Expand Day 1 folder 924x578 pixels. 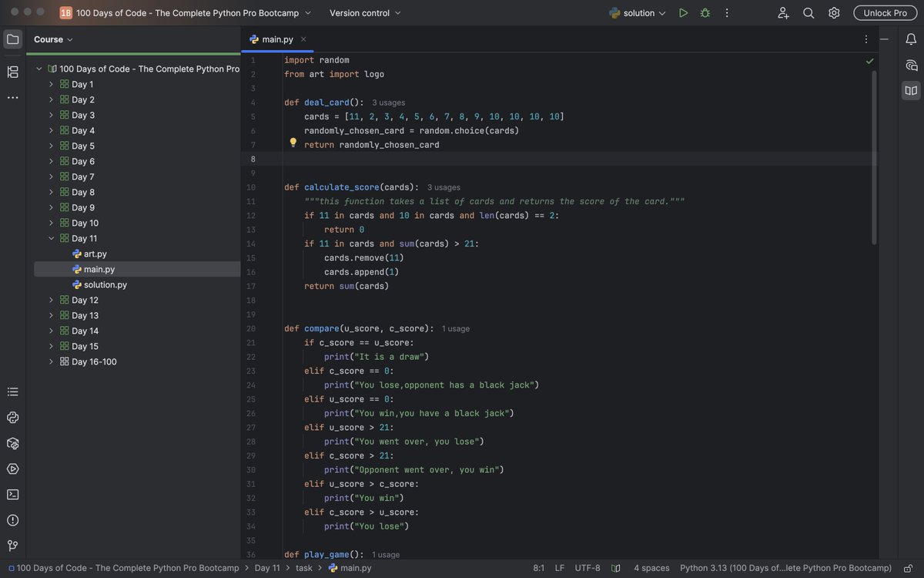pyautogui.click(x=51, y=84)
